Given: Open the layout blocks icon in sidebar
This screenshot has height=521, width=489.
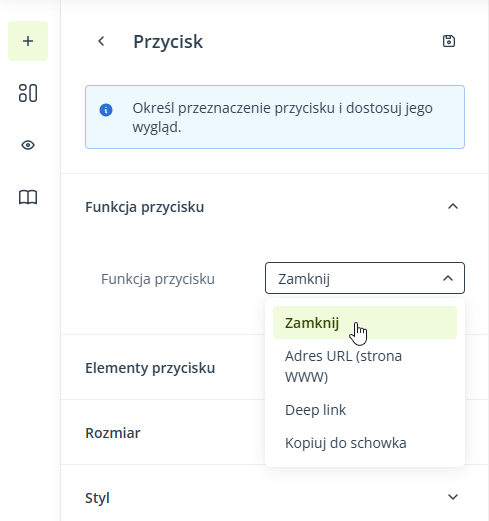Looking at the screenshot, I should 28,93.
